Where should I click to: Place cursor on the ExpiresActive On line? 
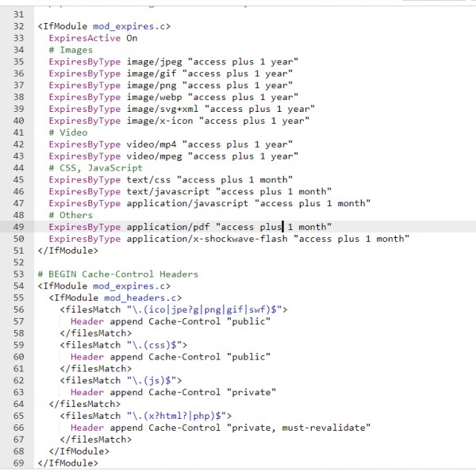(93, 38)
